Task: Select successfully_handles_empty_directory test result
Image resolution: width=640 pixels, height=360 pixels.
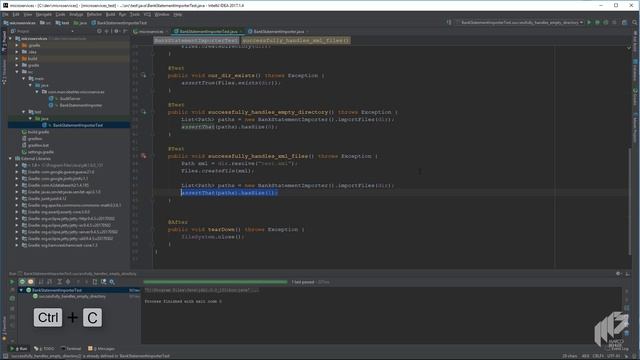Action: pyautogui.click(x=72, y=296)
